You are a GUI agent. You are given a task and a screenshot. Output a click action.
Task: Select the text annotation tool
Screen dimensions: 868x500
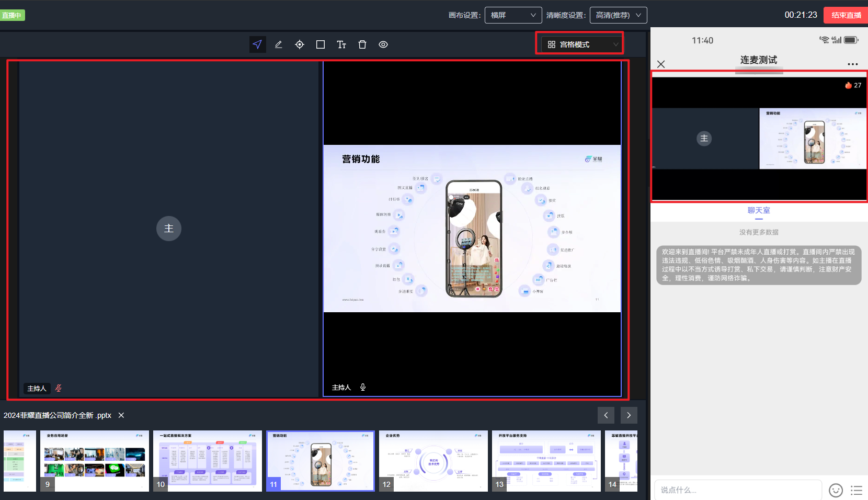pos(341,44)
